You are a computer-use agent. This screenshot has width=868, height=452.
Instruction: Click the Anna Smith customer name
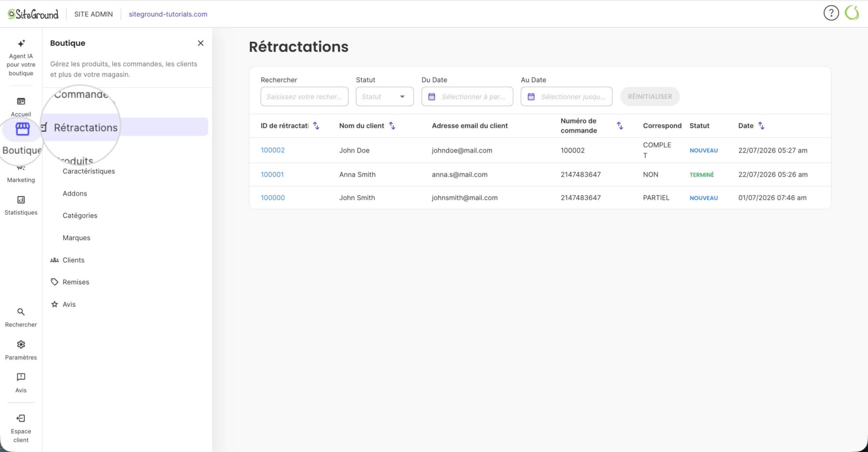358,175
